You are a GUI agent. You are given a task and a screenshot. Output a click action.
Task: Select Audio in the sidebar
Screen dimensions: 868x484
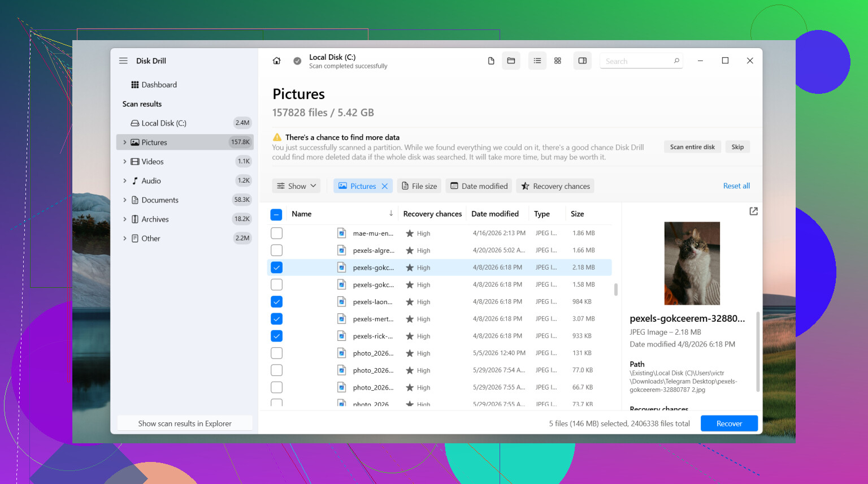coord(185,181)
